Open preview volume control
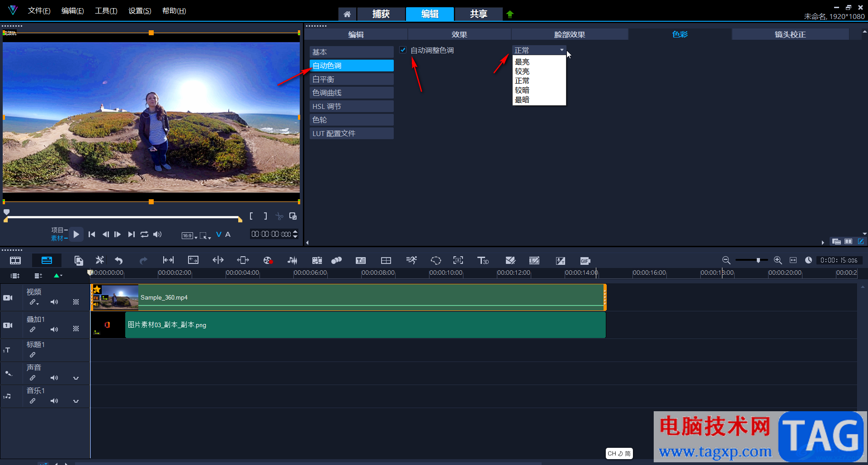The image size is (868, 465). 157,234
